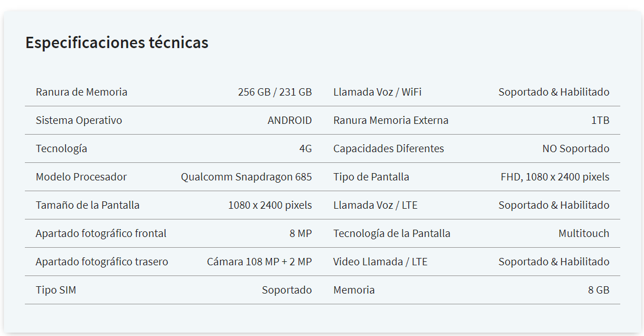Click the ANDROID value text
The image size is (644, 336).
(289, 120)
